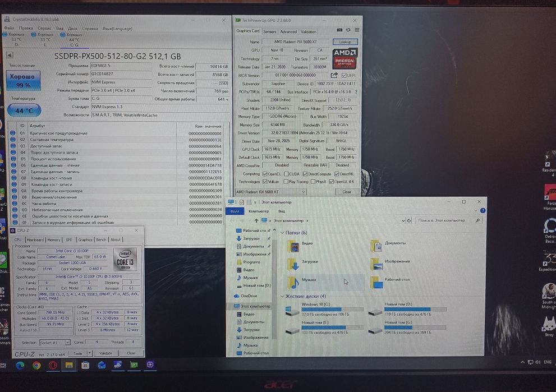
Task: Toggle the DirectCompute checkbox in GPU-Z
Action: pyautogui.click(x=305, y=174)
